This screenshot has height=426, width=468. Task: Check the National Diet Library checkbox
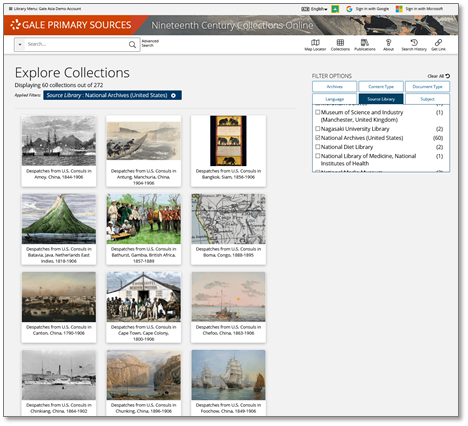[318, 146]
